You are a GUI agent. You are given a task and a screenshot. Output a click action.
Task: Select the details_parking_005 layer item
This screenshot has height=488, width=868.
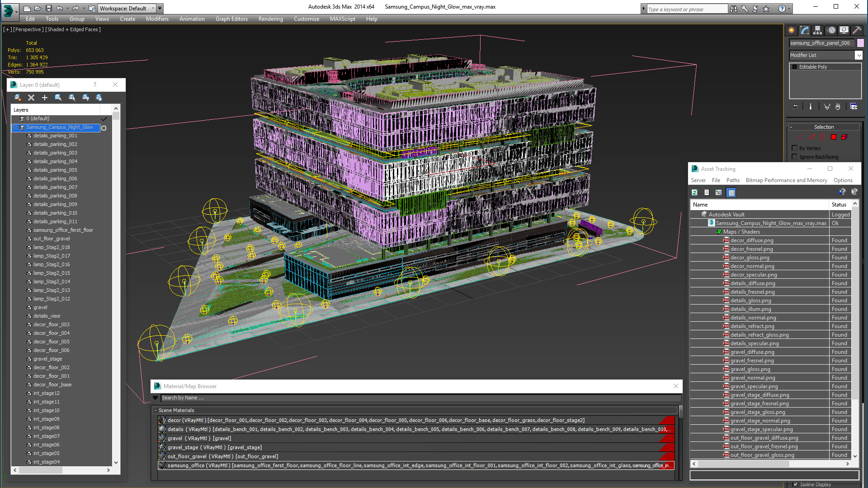(55, 170)
